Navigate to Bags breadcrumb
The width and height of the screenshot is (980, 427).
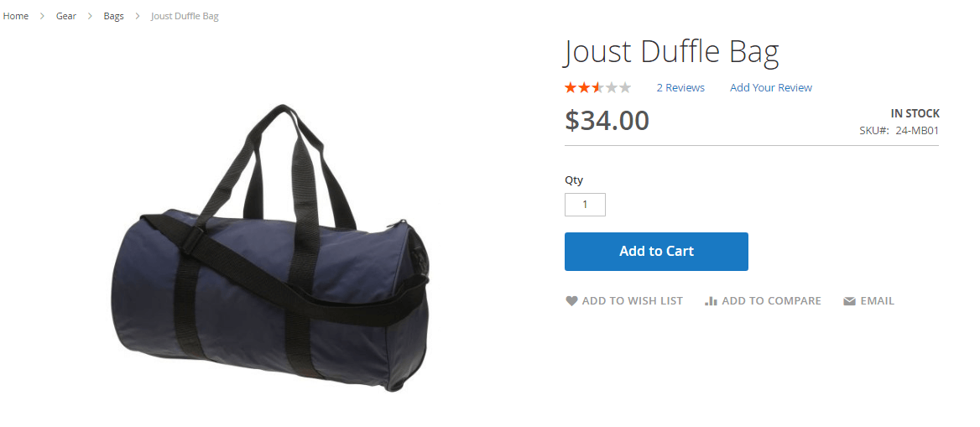tap(114, 16)
